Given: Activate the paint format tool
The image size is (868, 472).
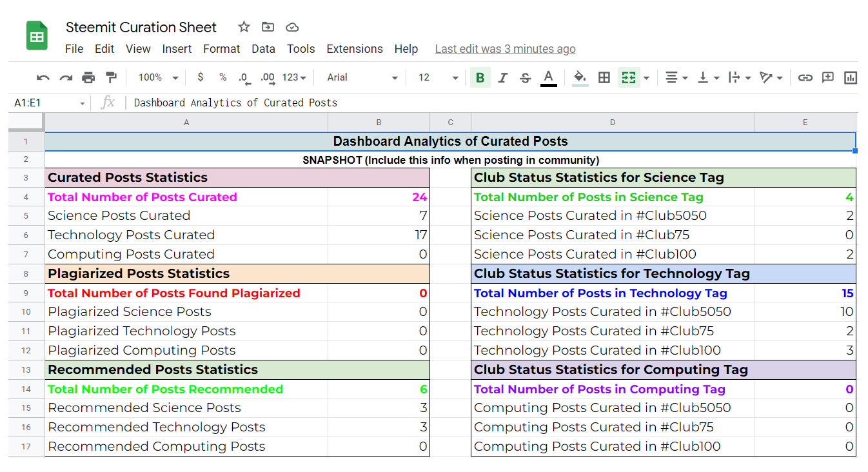Looking at the screenshot, I should 111,77.
